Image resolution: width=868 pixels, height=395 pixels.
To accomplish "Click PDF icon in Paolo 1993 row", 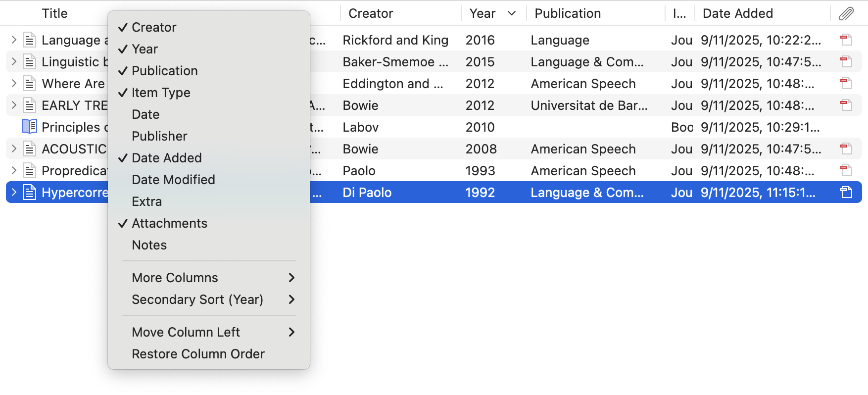I will coord(846,171).
